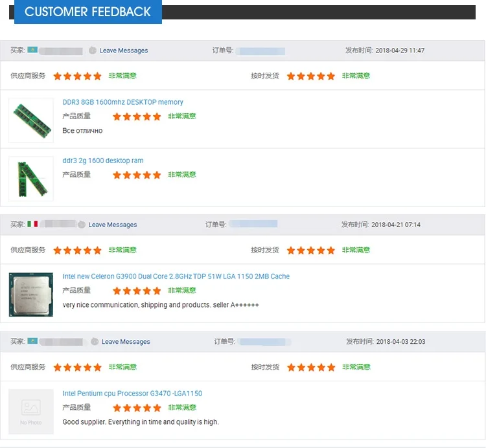Open Leave Messages for the Italian buyer

click(x=113, y=225)
